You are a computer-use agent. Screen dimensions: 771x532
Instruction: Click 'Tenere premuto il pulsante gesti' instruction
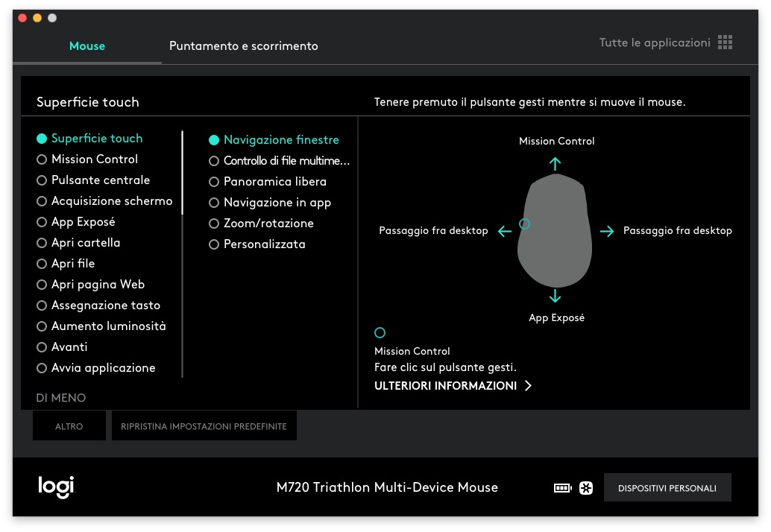tap(529, 102)
